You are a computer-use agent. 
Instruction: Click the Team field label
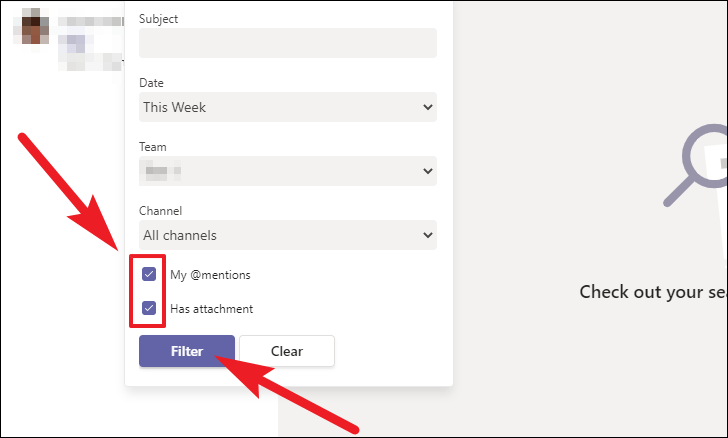point(153,147)
